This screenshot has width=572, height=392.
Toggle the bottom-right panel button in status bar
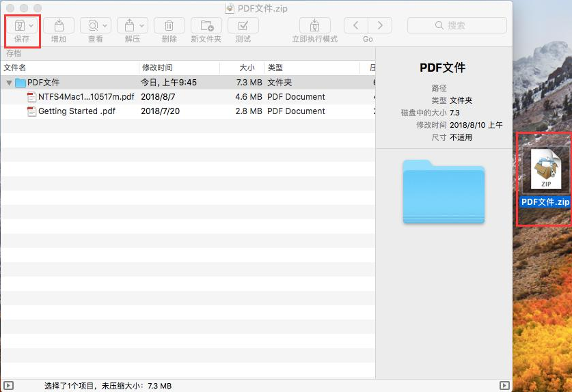coord(504,385)
